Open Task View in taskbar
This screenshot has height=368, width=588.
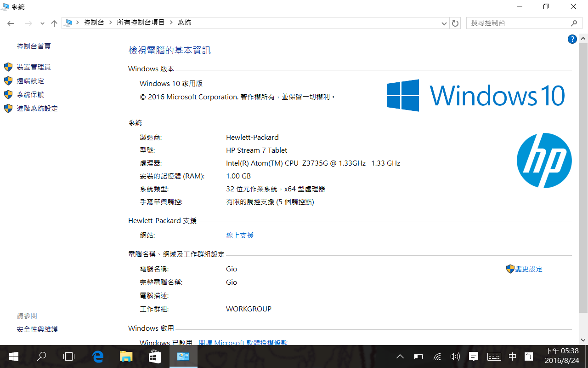coord(69,356)
